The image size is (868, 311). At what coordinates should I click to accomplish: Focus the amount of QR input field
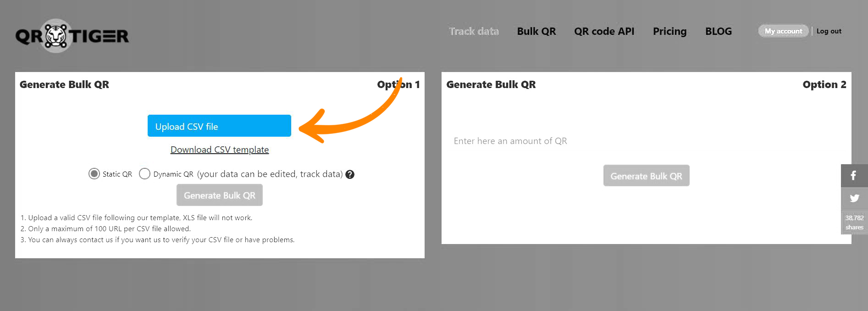[x=647, y=141]
